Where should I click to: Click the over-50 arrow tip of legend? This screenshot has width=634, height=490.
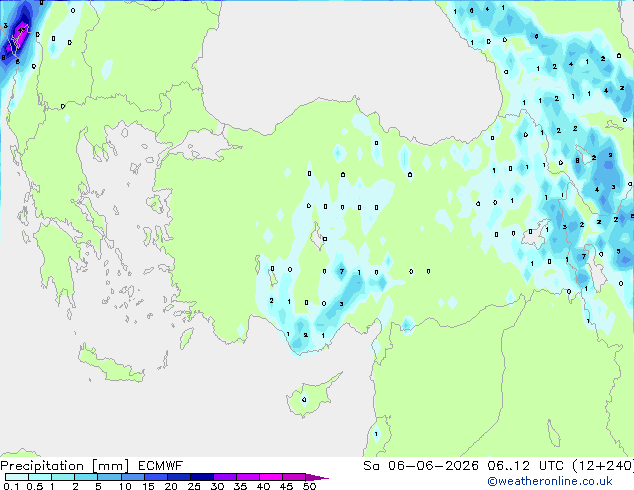tap(317, 477)
